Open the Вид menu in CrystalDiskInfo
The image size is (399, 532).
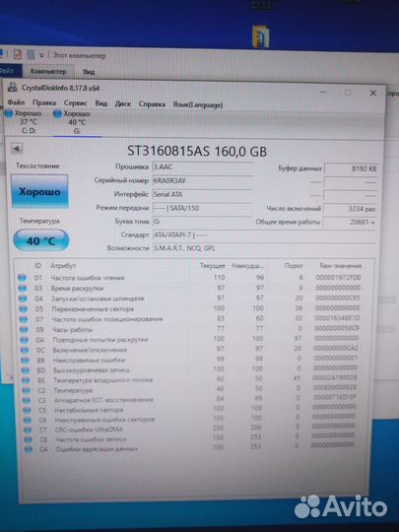pyautogui.click(x=101, y=103)
